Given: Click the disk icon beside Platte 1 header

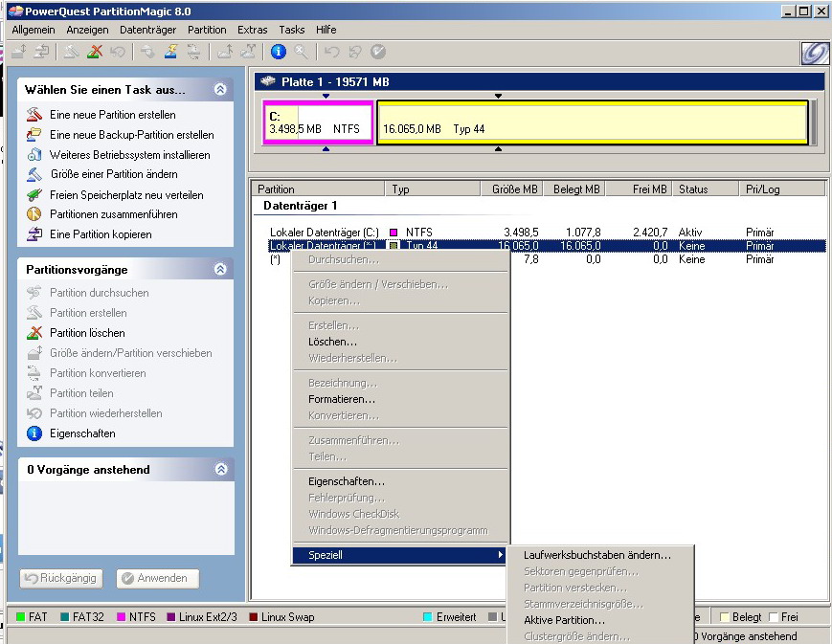Looking at the screenshot, I should point(268,81).
